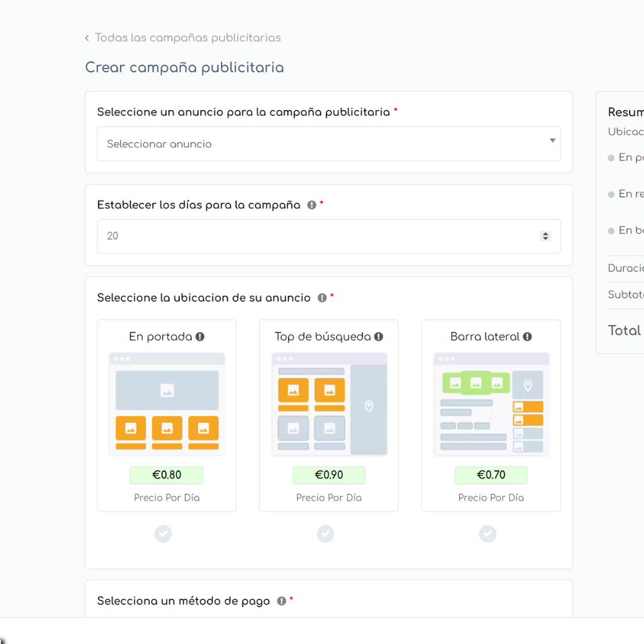The width and height of the screenshot is (644, 644).
Task: Click the campaign days input field
Action: 328,236
